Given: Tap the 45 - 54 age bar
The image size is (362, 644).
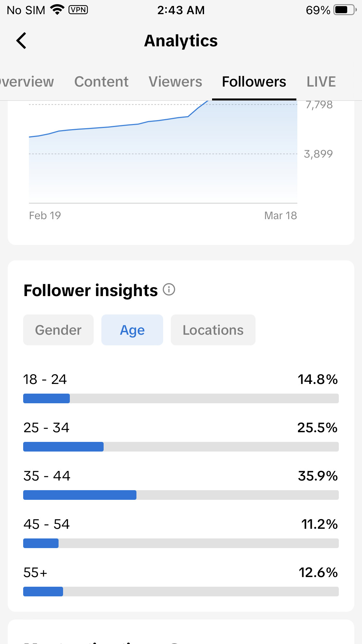Looking at the screenshot, I should [181, 543].
